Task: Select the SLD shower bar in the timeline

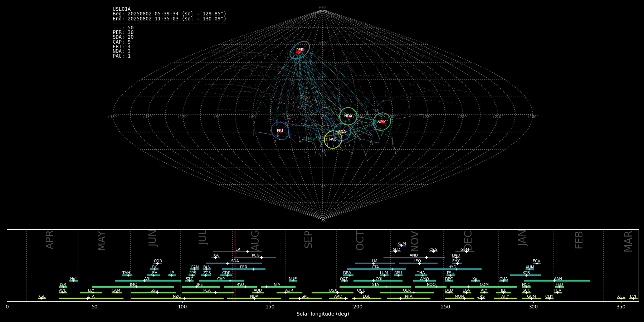Action: click(x=395, y=252)
